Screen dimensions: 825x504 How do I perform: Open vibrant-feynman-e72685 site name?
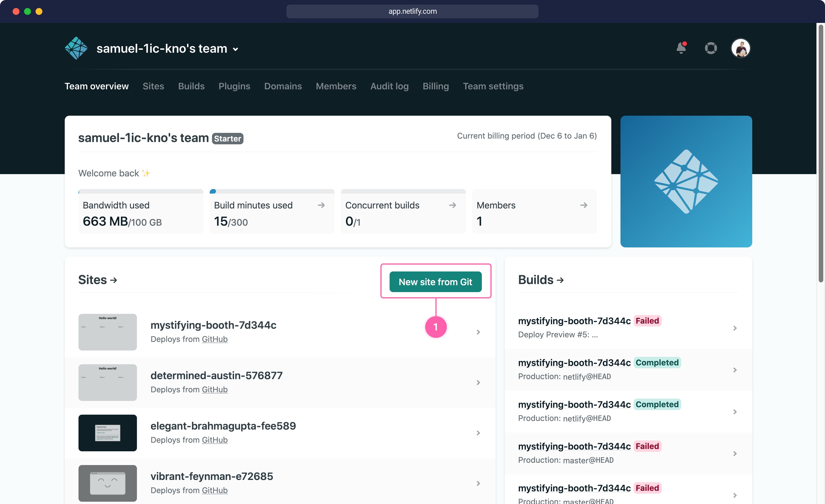pos(212,476)
